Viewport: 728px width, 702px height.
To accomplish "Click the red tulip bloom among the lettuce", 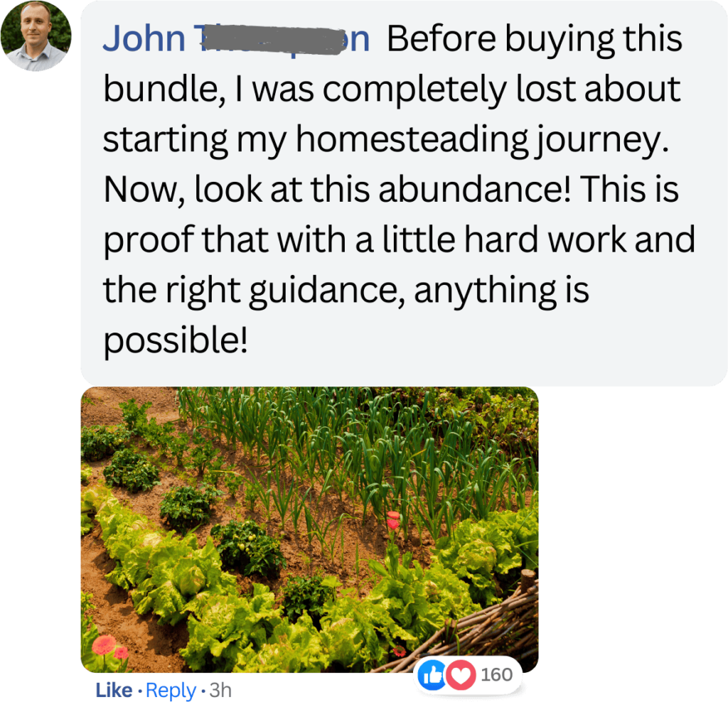I will [x=392, y=520].
